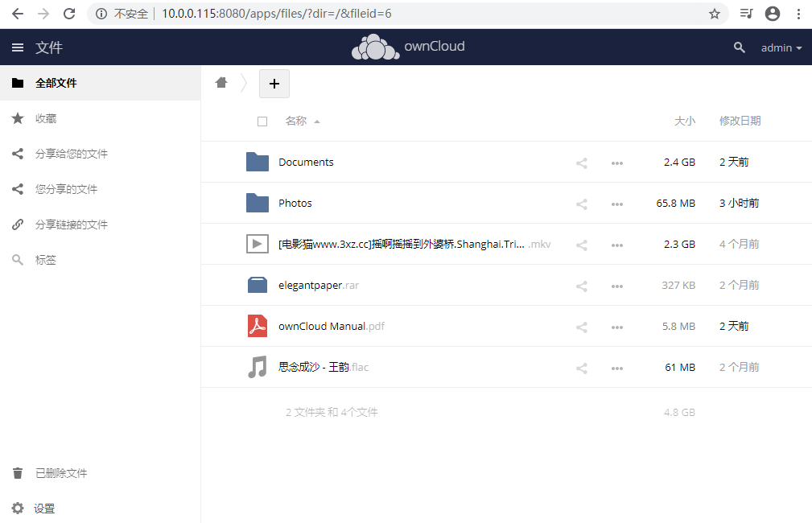Open more actions for ownCloud Manual.pdf
This screenshot has height=523, width=812.
tap(616, 327)
